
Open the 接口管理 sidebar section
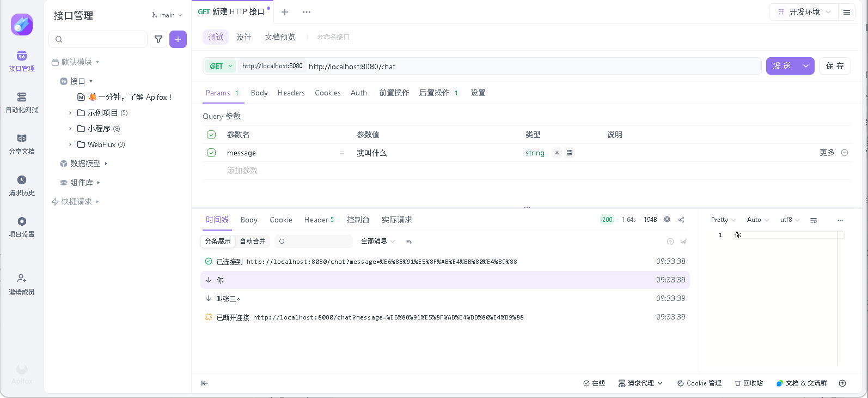pyautogui.click(x=22, y=62)
